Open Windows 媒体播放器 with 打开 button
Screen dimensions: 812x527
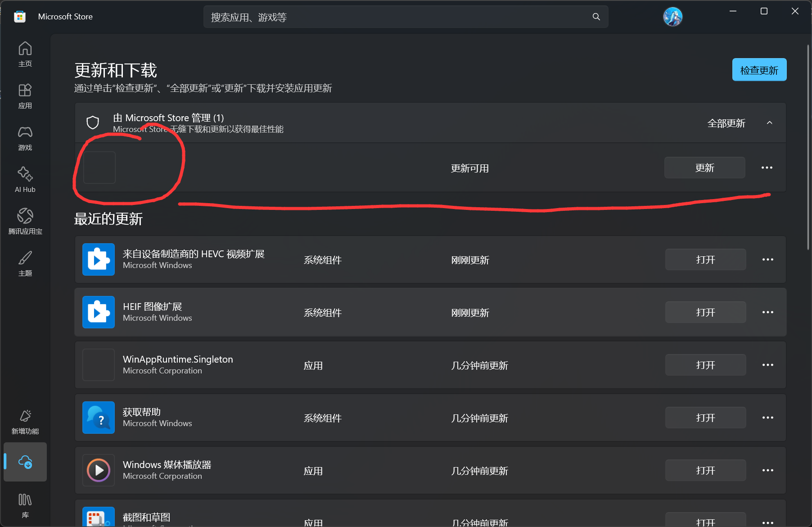click(706, 470)
